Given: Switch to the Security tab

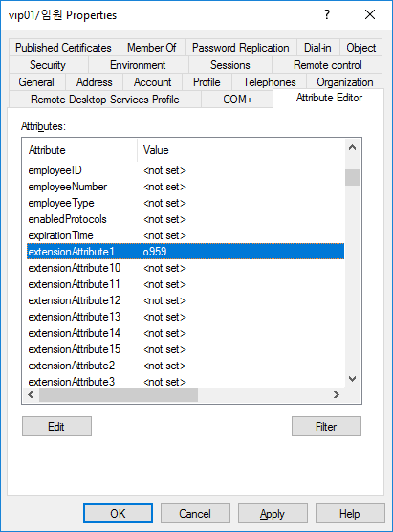Looking at the screenshot, I should pos(48,65).
